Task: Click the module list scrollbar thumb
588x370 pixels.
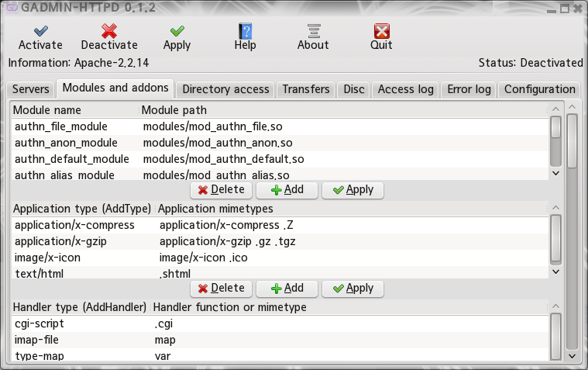Action: pos(555,127)
